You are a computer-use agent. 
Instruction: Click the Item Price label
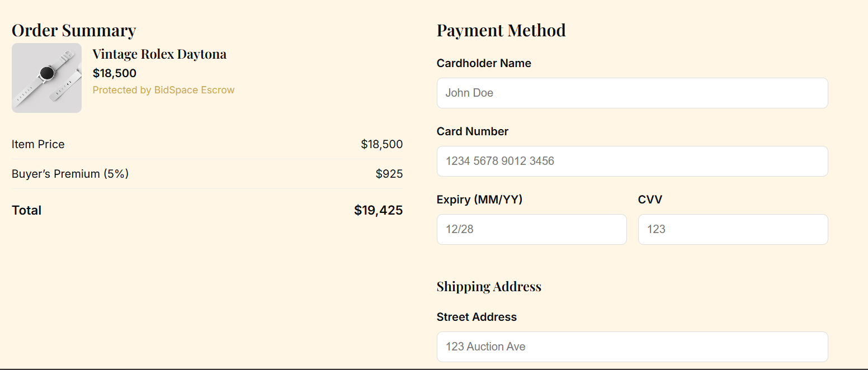click(x=38, y=144)
